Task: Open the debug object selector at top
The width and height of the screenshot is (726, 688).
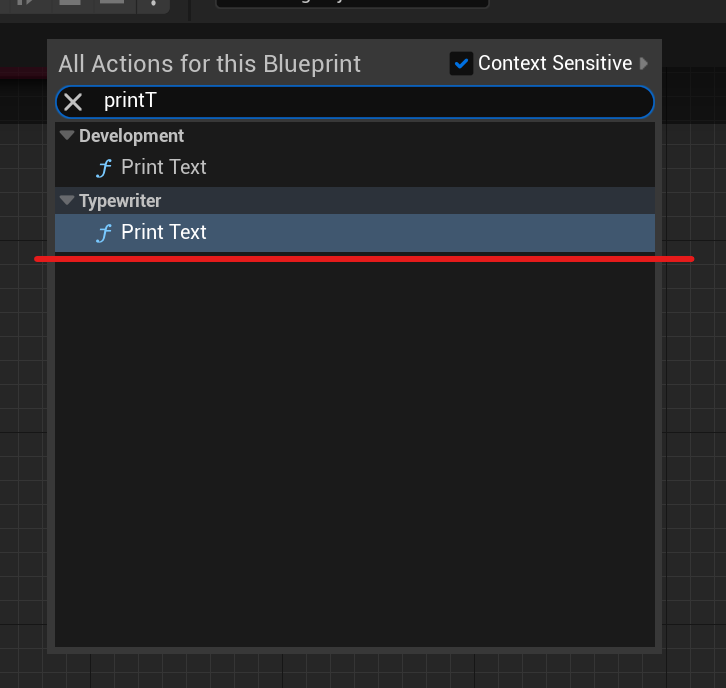Action: pyautogui.click(x=352, y=3)
